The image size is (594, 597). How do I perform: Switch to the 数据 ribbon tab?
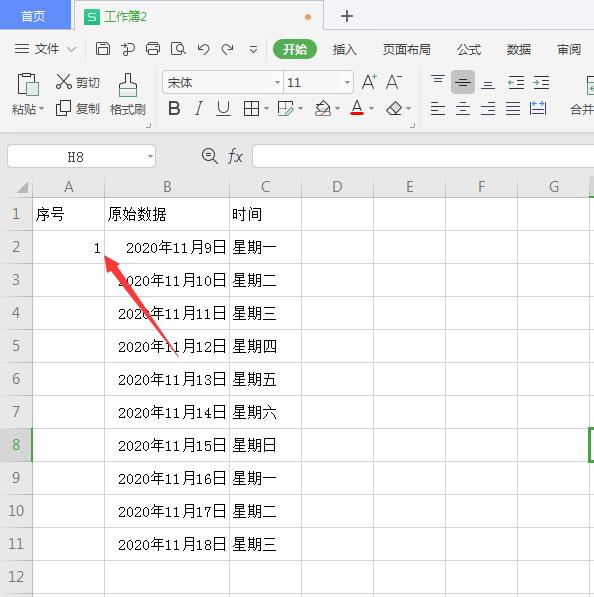tap(519, 49)
